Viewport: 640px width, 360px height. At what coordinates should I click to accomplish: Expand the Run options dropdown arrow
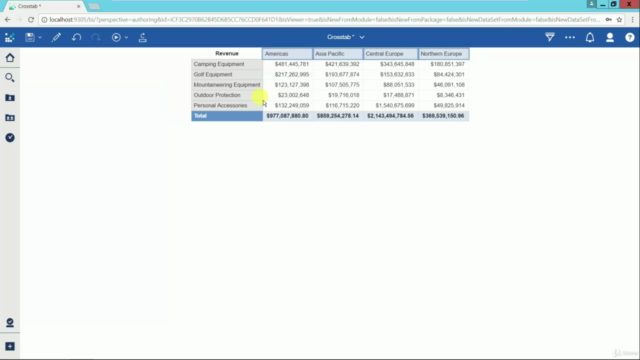127,38
